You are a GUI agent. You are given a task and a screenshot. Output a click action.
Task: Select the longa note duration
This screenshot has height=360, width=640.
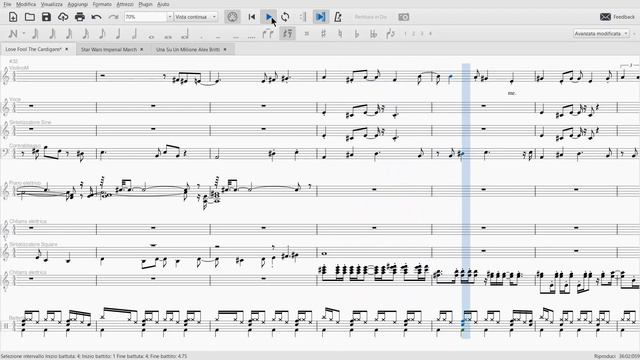tap(184, 35)
